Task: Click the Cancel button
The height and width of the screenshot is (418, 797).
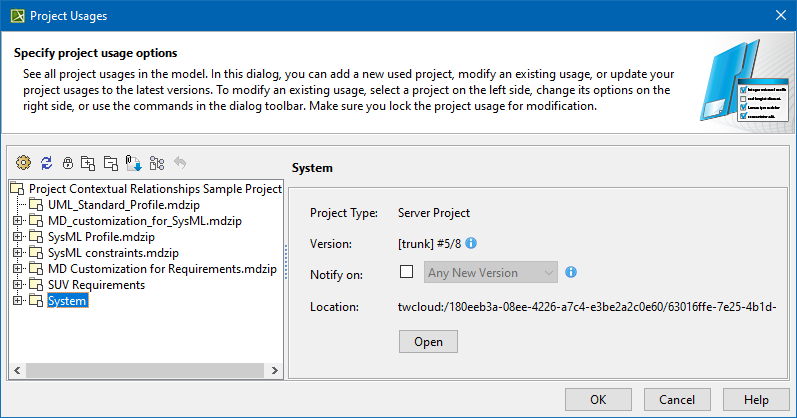Action: pyautogui.click(x=677, y=399)
